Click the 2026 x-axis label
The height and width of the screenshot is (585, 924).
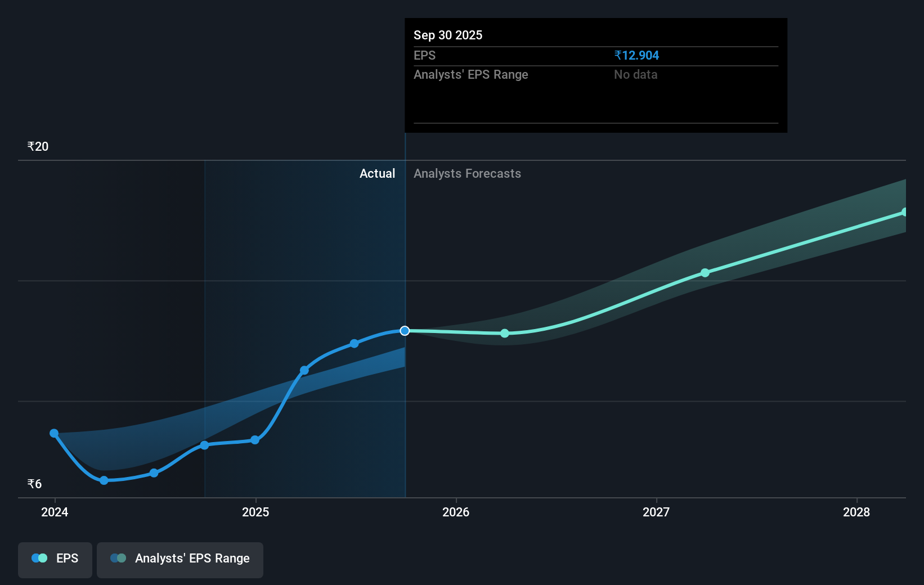pos(456,512)
